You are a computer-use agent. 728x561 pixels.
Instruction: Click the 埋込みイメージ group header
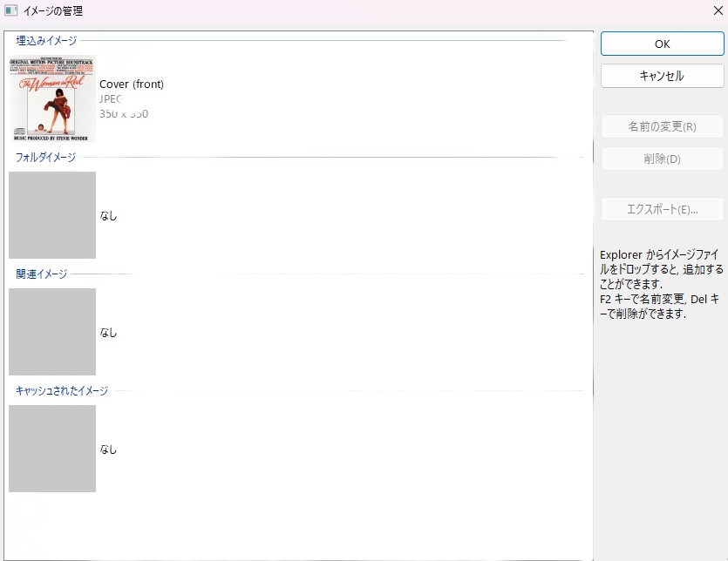46,41
